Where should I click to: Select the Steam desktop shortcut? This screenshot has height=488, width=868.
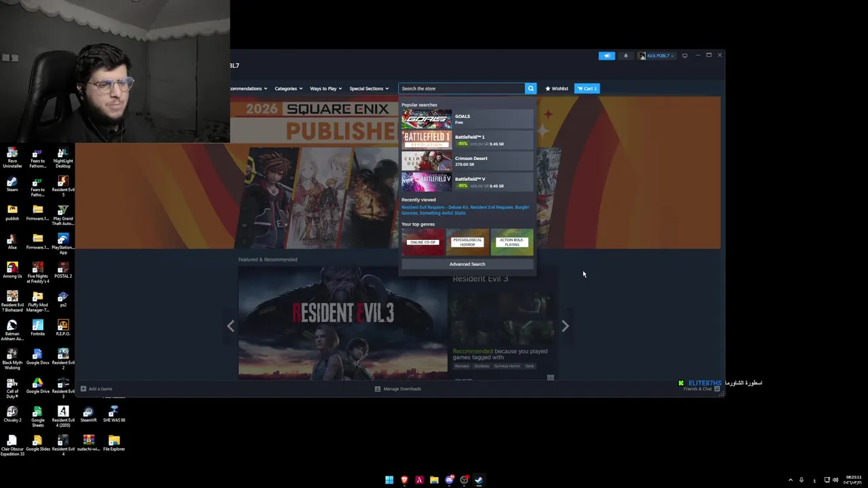12,184
